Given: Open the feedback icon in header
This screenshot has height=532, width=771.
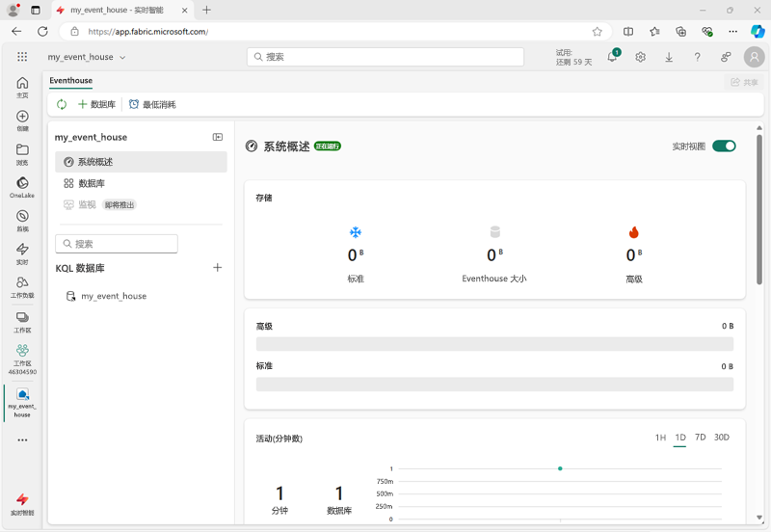Looking at the screenshot, I should click(x=726, y=57).
